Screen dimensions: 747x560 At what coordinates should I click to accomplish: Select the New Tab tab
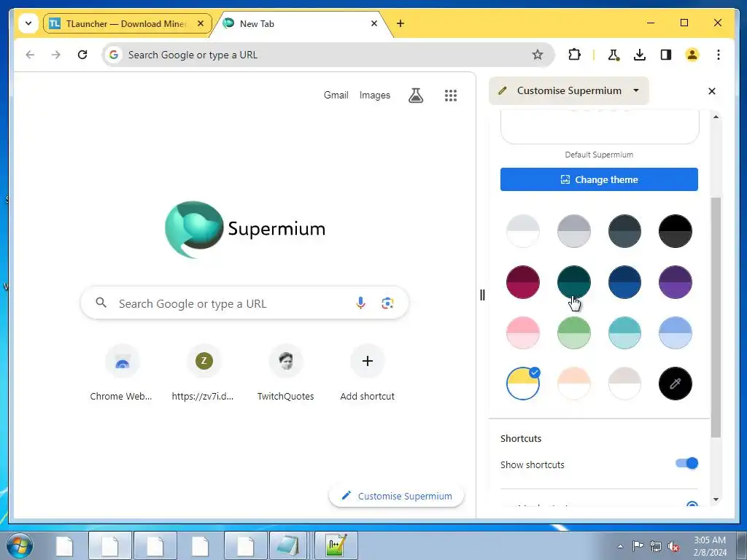click(x=300, y=24)
